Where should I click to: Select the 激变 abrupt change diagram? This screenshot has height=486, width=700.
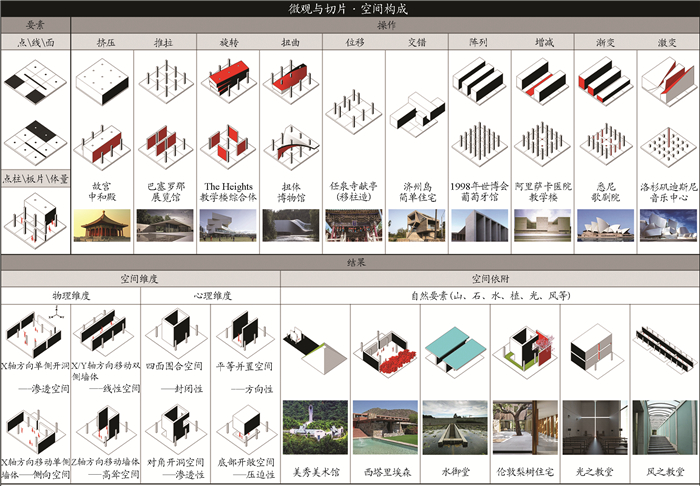tap(666, 79)
